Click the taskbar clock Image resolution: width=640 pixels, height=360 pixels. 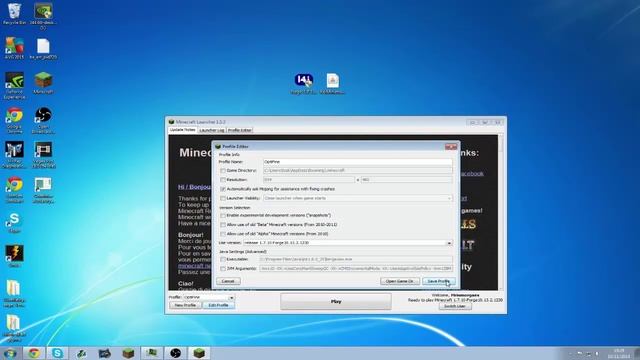point(619,353)
